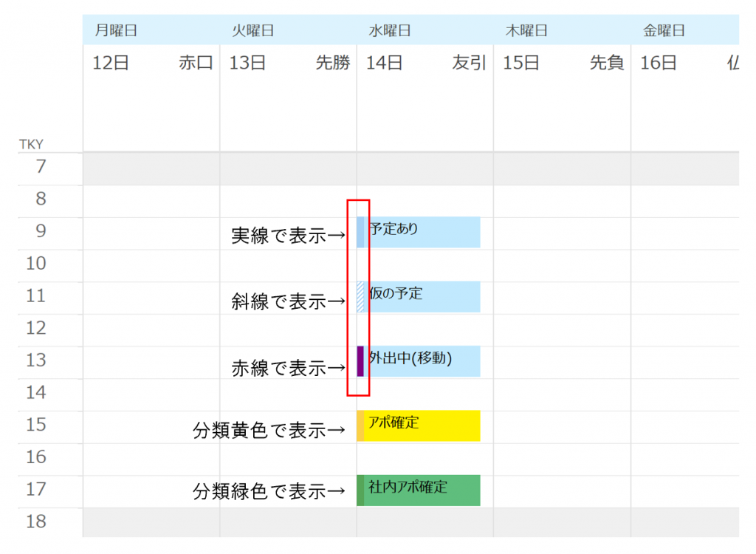
Task: Go to the 12日 date label
Action: [x=111, y=64]
